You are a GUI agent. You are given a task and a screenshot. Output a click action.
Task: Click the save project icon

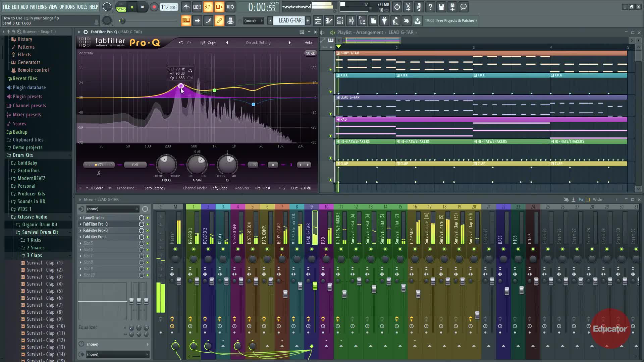pos(441,7)
